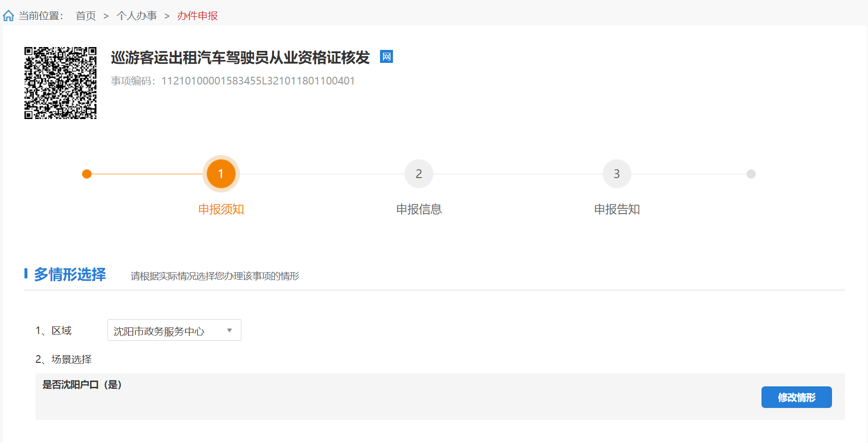The image size is (868, 443).
Task: Switch to the 申报告知 step label
Action: pos(617,209)
